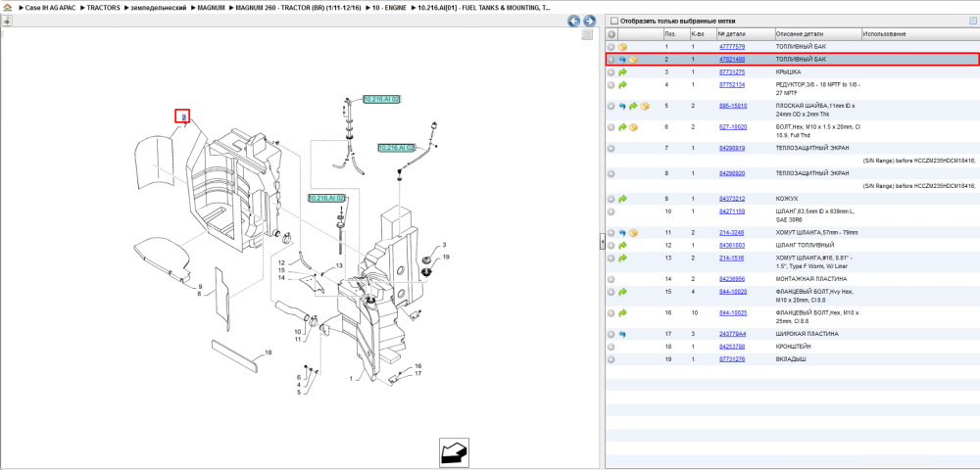Click the package icon for part 47777579
This screenshot has height=470, width=980.
pos(622,47)
